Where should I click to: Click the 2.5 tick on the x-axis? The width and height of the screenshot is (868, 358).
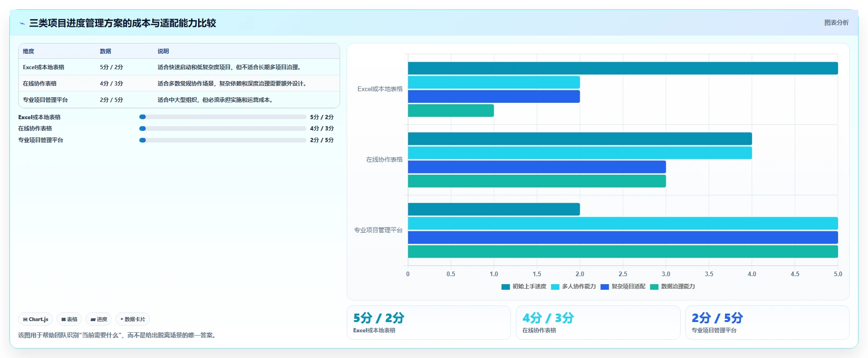(x=623, y=274)
